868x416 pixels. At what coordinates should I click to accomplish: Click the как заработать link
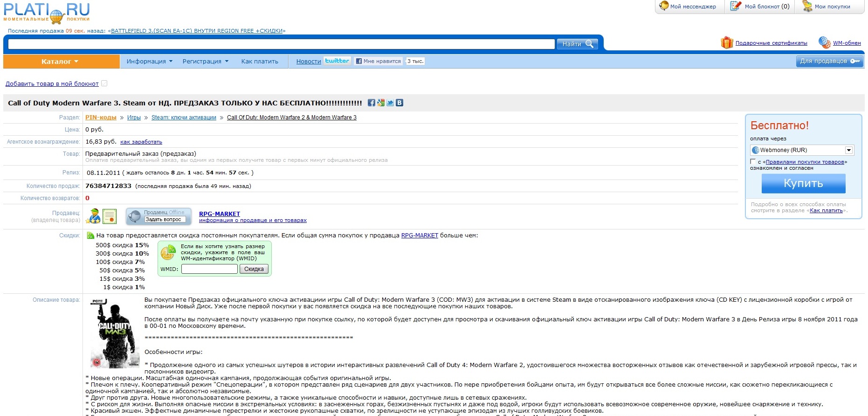click(141, 142)
